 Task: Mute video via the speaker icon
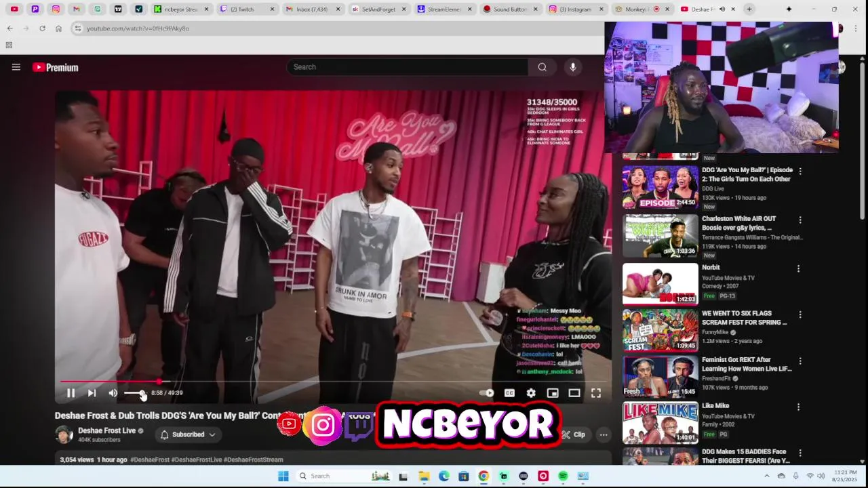pyautogui.click(x=113, y=393)
